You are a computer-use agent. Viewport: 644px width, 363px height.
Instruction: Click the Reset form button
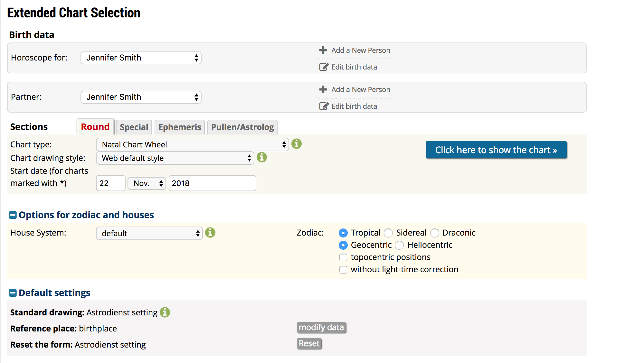tap(310, 344)
